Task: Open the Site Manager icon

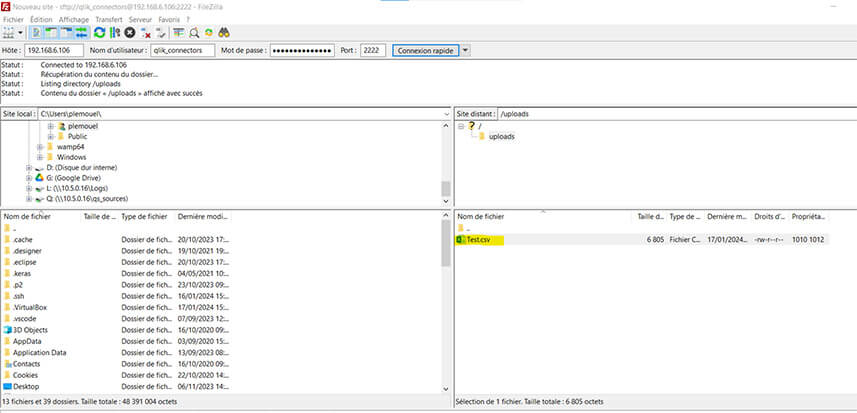Action: pyautogui.click(x=8, y=33)
